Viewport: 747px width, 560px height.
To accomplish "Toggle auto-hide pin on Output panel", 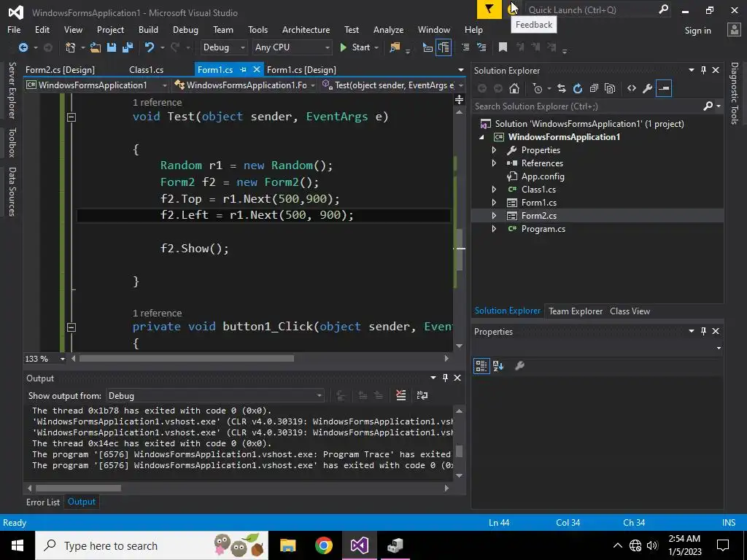I will click(x=445, y=378).
